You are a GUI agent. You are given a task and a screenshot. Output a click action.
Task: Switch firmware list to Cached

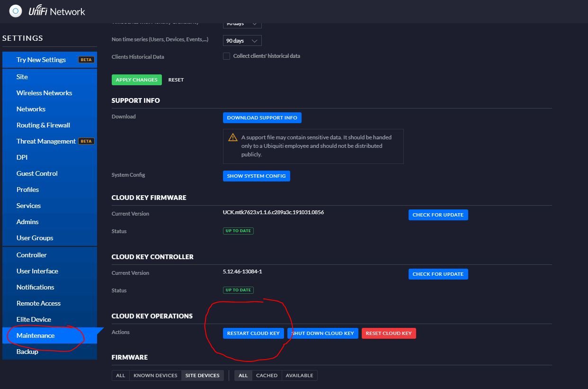(x=267, y=375)
